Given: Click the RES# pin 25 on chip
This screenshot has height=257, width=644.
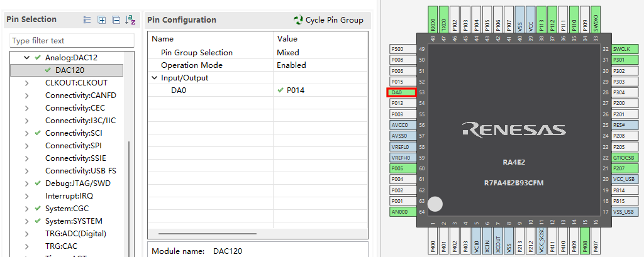Looking at the screenshot, I should pos(625,125).
